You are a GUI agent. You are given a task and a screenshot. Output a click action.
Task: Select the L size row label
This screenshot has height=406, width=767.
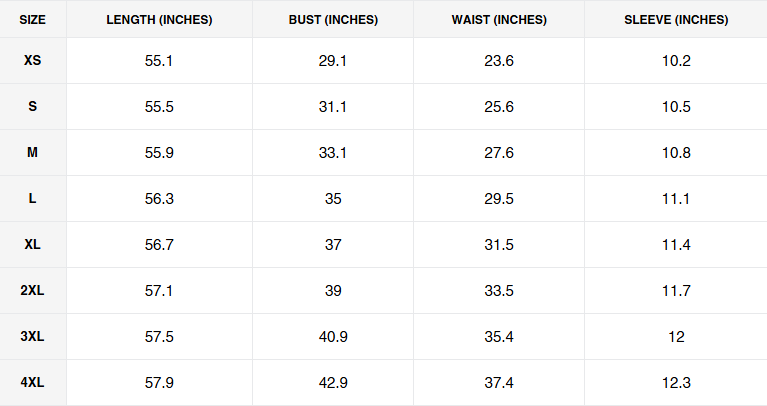click(x=33, y=199)
